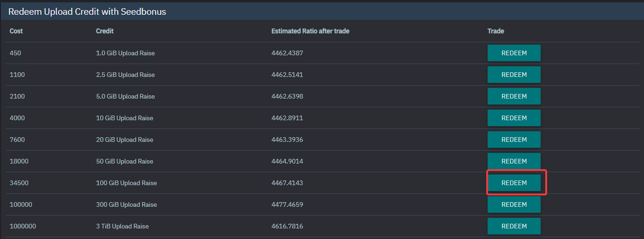Click the Trade column header
644x239 pixels.
pos(496,31)
